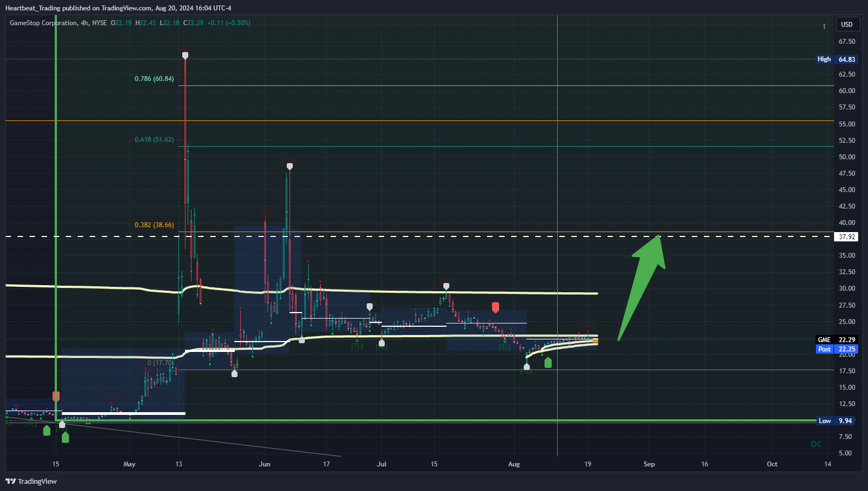This screenshot has width=868, height=491.
Task: Click the Sep label on time axis
Action: 649,464
